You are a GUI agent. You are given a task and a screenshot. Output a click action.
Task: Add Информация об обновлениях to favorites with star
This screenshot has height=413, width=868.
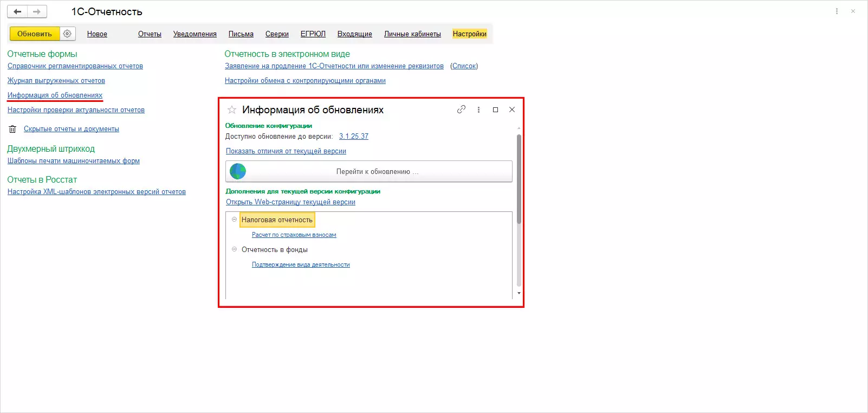point(232,109)
